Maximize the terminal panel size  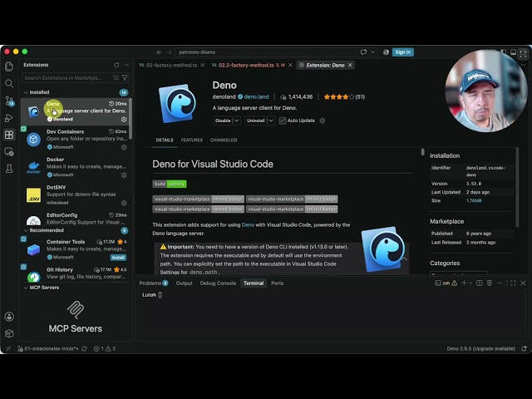click(513, 283)
